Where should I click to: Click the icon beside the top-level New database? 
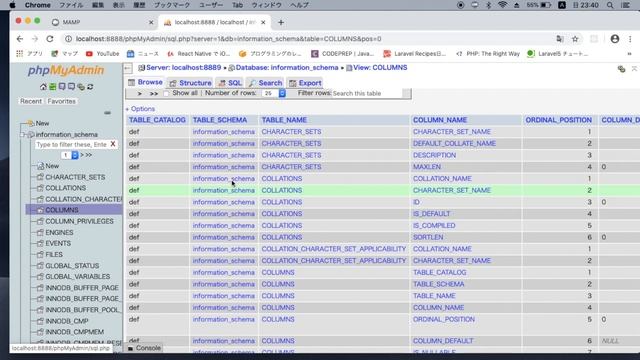click(x=30, y=123)
